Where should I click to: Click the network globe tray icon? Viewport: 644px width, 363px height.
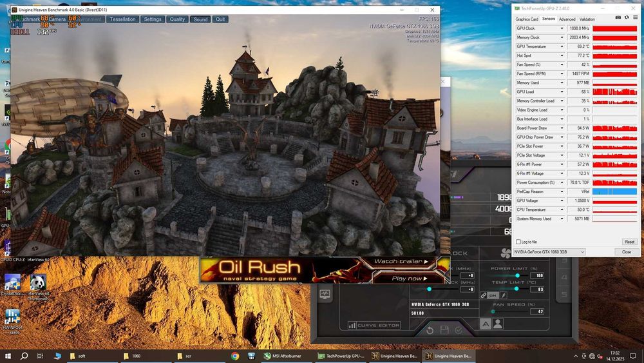pyautogui.click(x=592, y=356)
